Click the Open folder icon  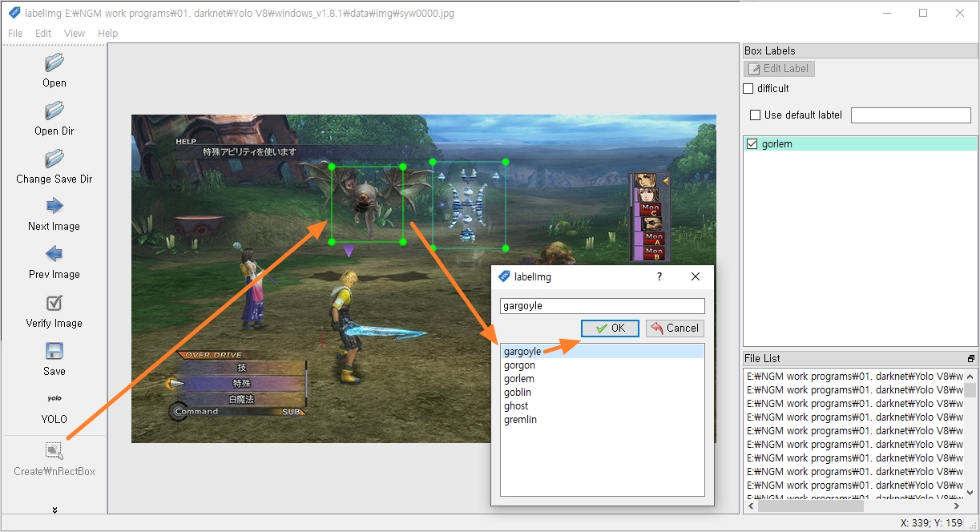coord(54,62)
